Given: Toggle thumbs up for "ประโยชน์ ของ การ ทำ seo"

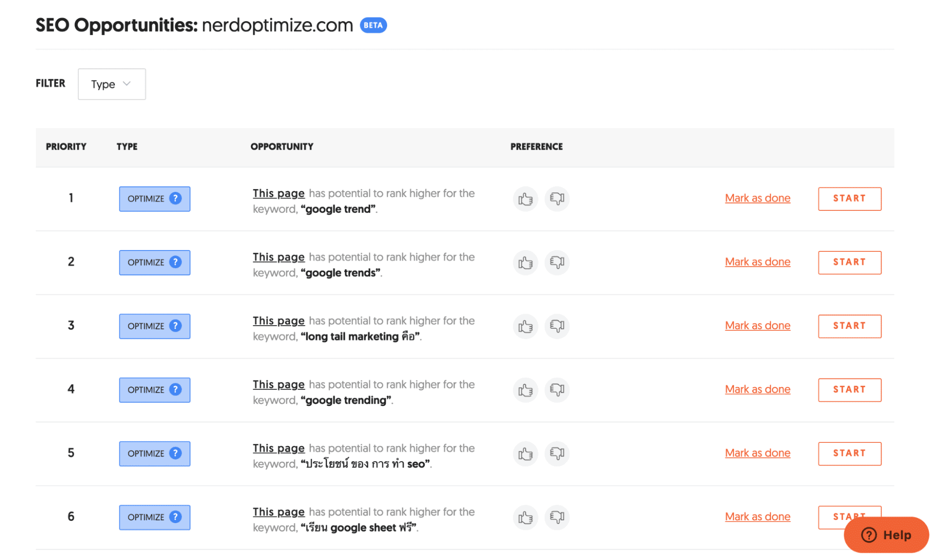Looking at the screenshot, I should click(525, 454).
